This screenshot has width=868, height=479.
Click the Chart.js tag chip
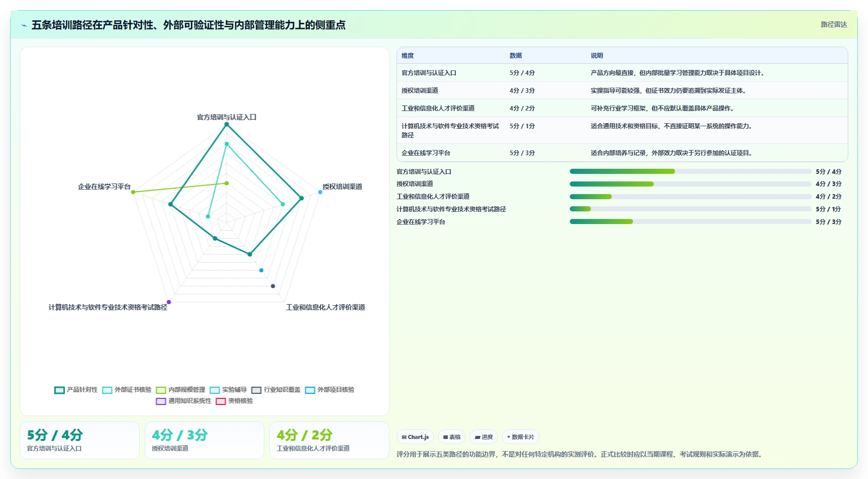(415, 437)
